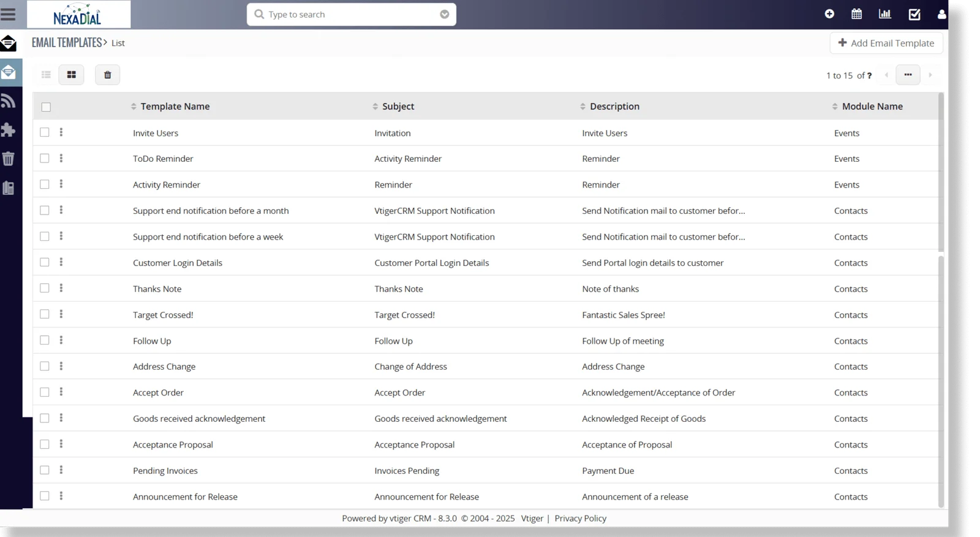This screenshot has width=980, height=537.
Task: Open the user profile icon
Action: click(942, 14)
